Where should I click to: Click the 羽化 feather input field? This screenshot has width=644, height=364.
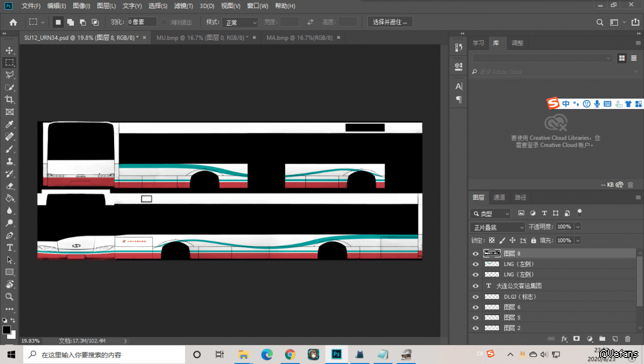141,22
